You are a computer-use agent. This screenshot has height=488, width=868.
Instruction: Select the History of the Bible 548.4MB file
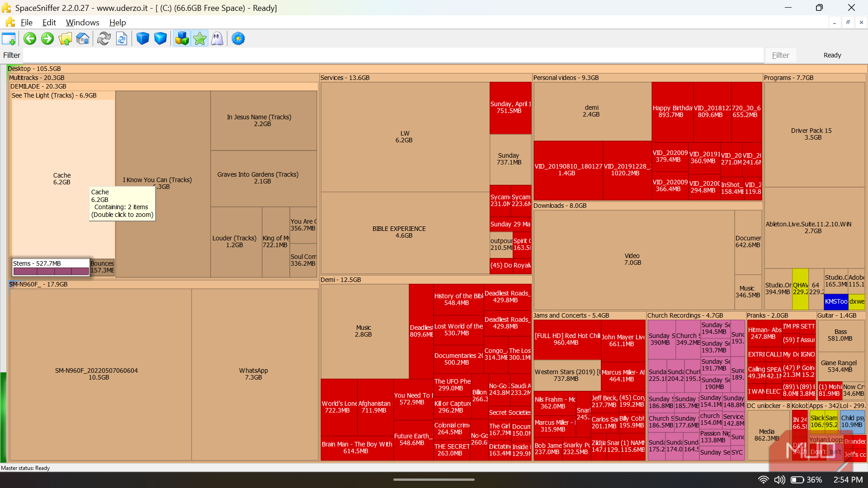pos(458,299)
